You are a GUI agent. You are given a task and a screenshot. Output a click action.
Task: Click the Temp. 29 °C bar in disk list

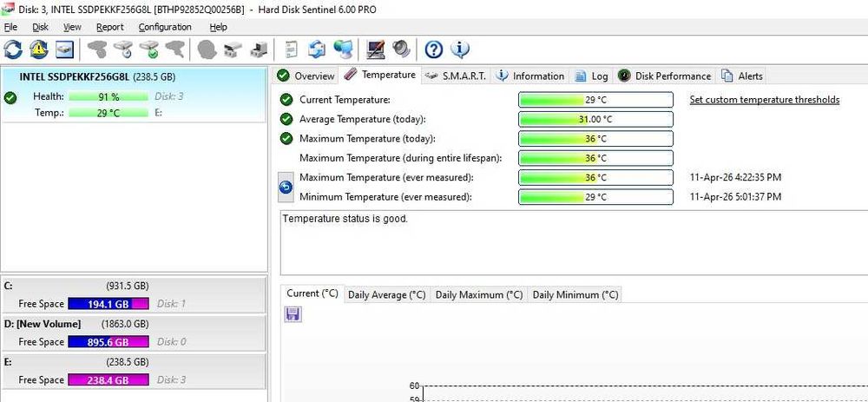point(108,113)
